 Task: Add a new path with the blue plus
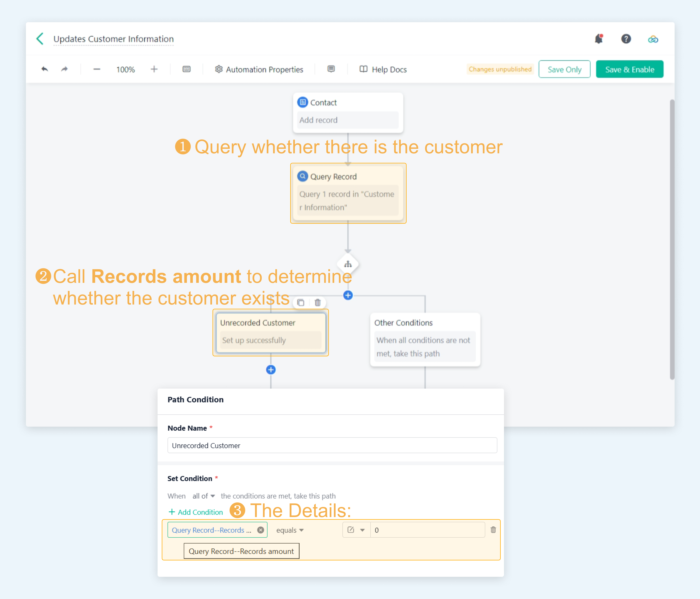pos(348,295)
